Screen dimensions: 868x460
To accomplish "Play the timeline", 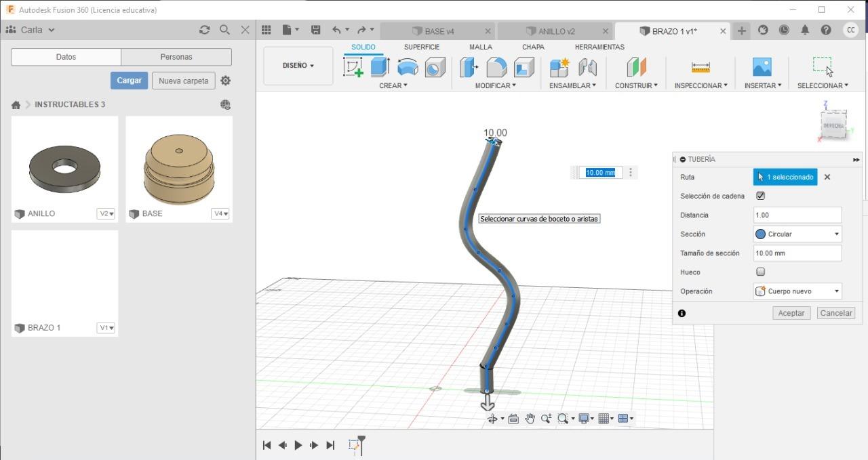I will coord(298,445).
